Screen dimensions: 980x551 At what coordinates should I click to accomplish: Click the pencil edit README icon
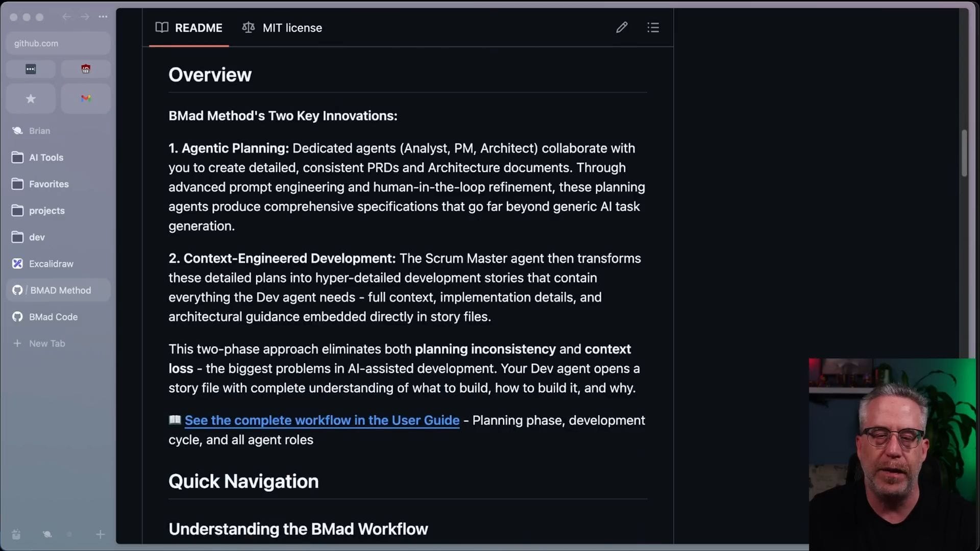point(621,28)
